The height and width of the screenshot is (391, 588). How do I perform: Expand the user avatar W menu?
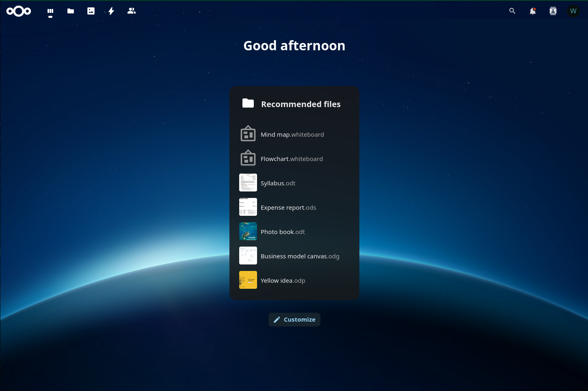coord(573,11)
